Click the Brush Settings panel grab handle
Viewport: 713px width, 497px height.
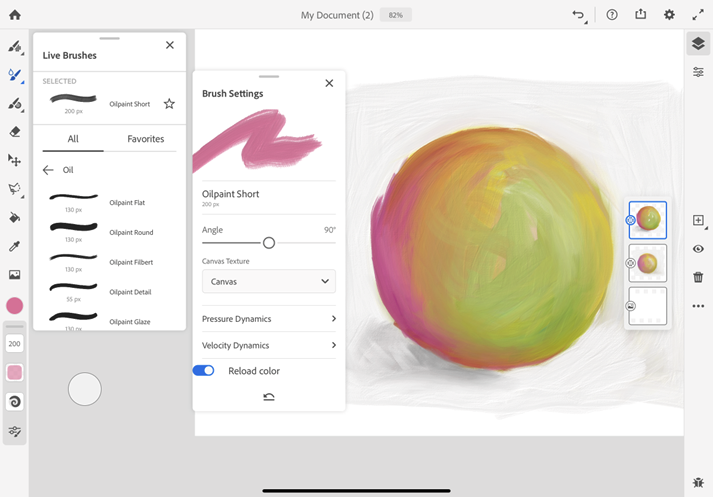tap(269, 76)
